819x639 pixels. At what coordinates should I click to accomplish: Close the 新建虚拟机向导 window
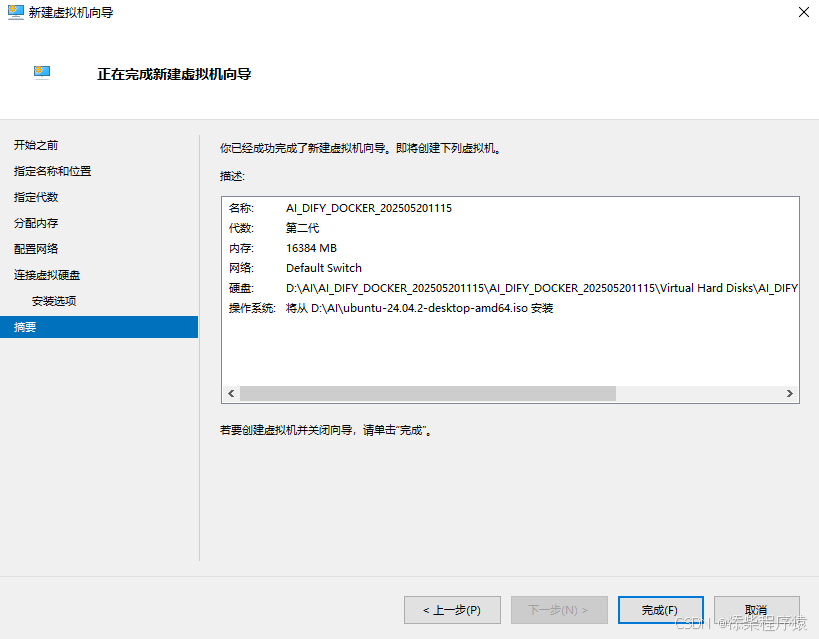[x=803, y=12]
